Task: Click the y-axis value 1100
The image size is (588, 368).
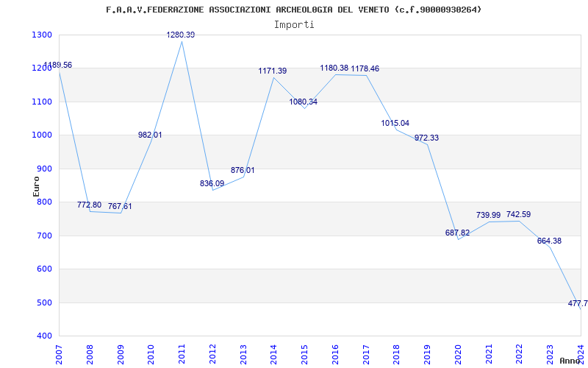Action: pyautogui.click(x=42, y=102)
